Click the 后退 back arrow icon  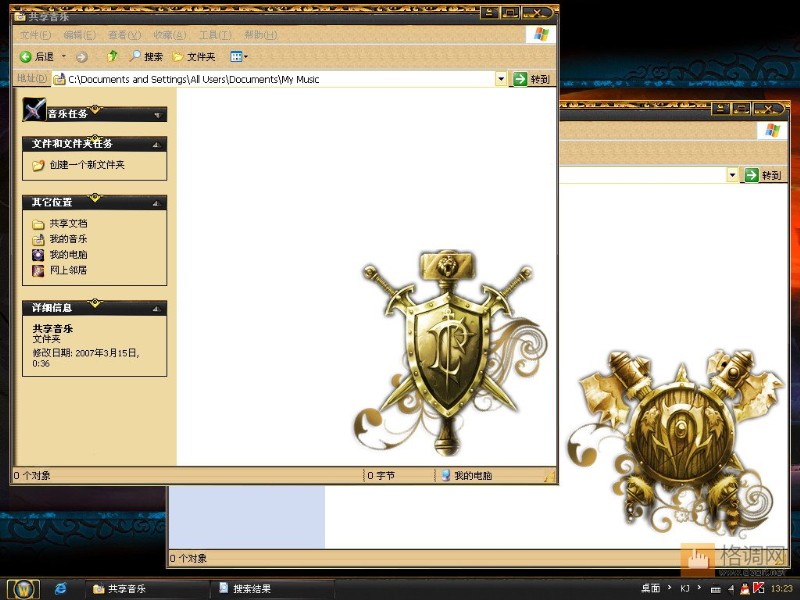25,57
